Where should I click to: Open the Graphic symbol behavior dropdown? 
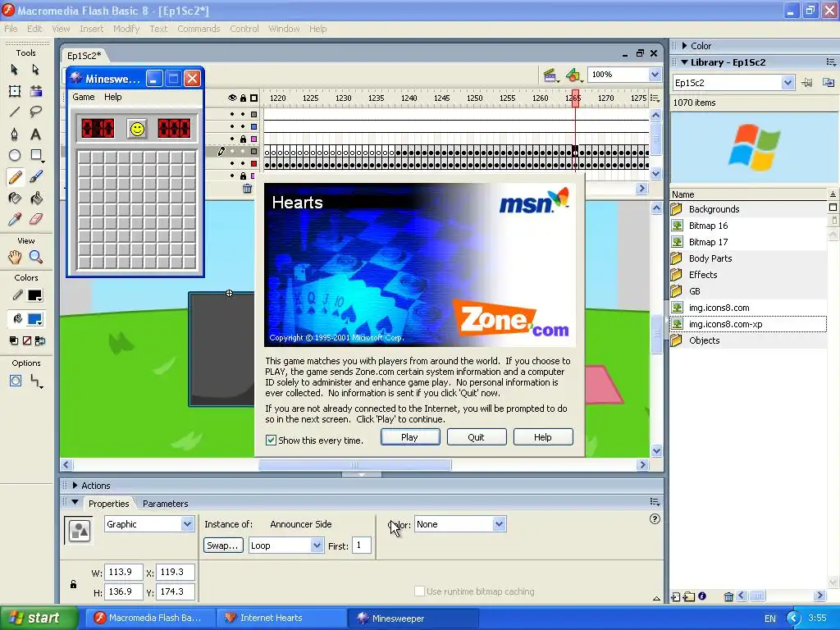click(x=187, y=524)
